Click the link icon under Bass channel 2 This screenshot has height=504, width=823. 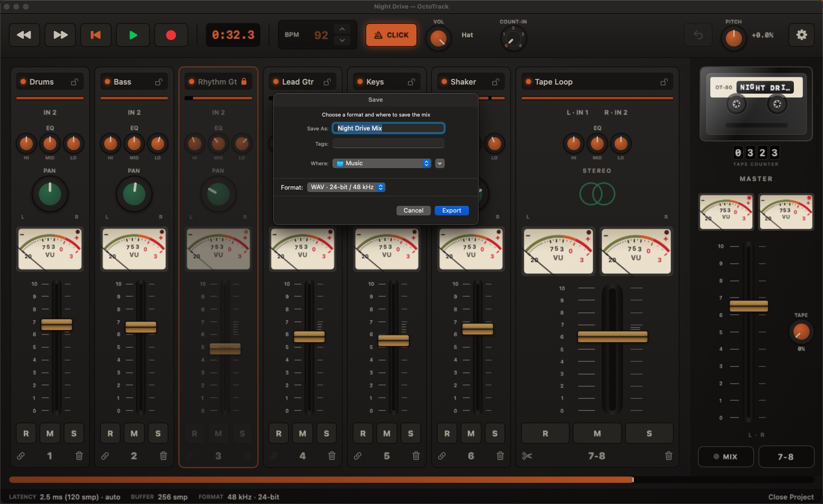point(105,456)
